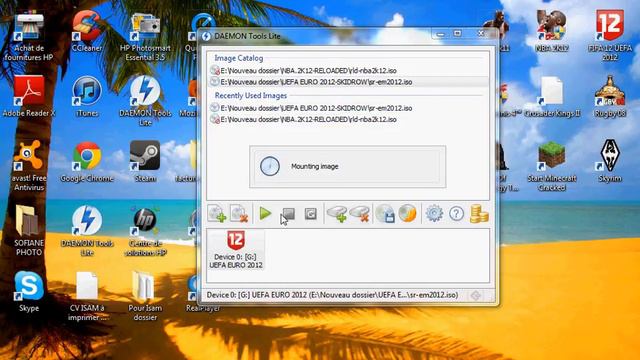Open NBA 2K12 desktop shortcut
Screen dimensions: 640x360
click(551, 32)
